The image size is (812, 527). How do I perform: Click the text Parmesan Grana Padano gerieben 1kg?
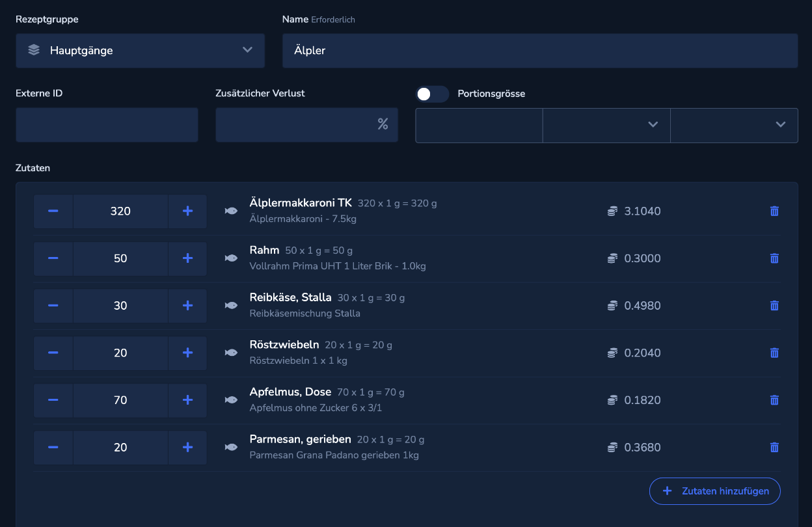click(334, 455)
